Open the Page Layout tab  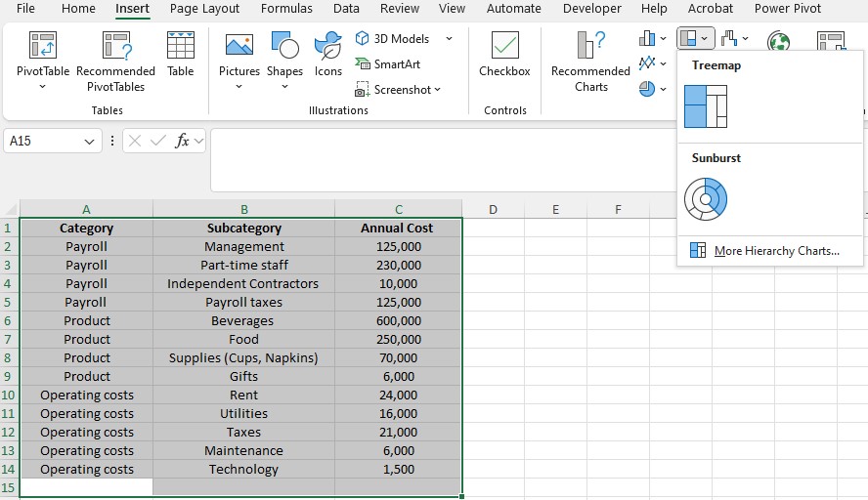coord(204,9)
